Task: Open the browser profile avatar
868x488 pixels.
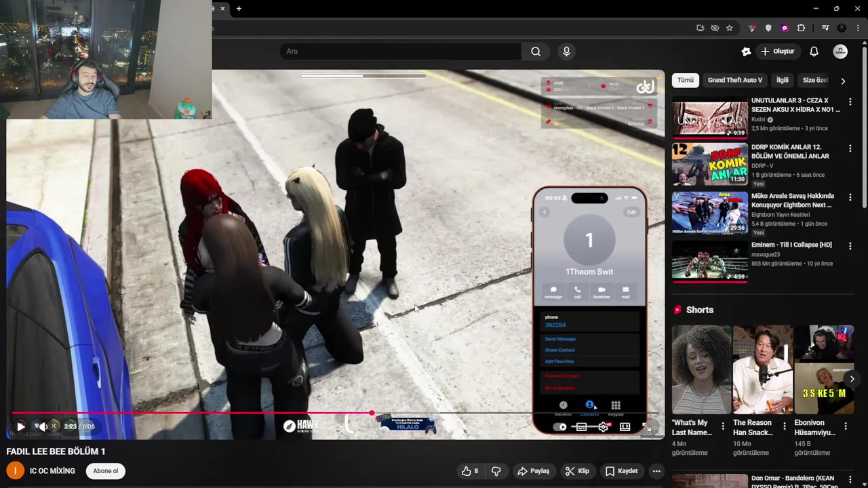Action: pos(842,28)
